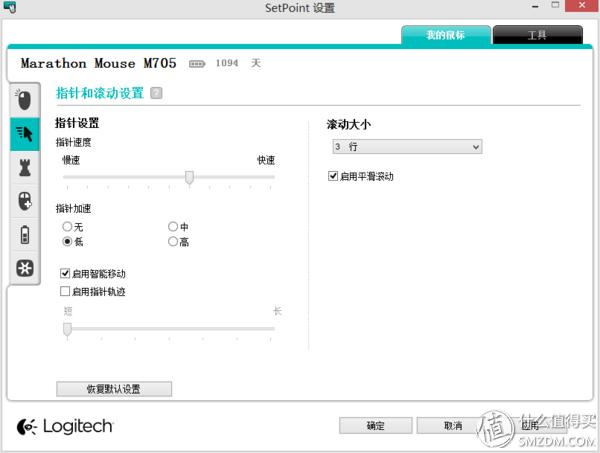Click the 指针速度 slider thumb
600x453 pixels.
[189, 177]
